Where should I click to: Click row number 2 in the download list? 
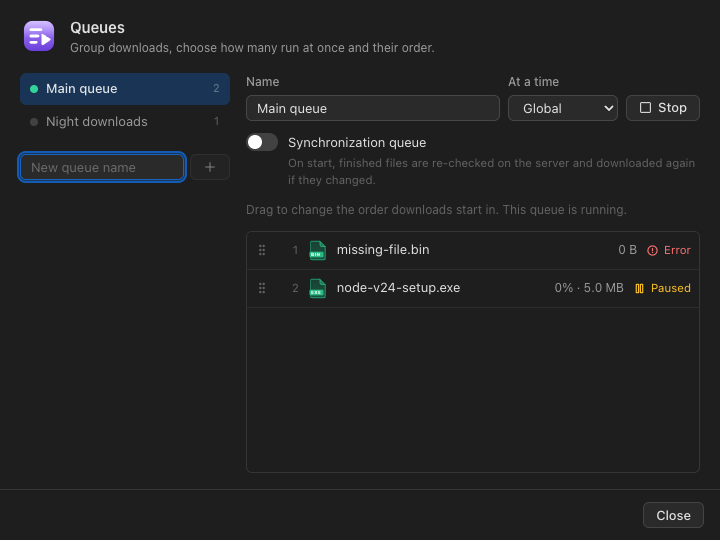pos(295,288)
